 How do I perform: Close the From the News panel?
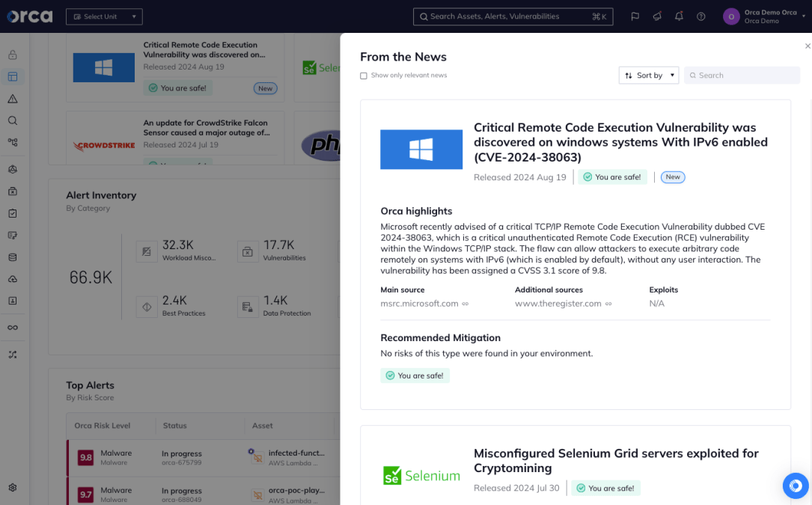pos(808,46)
